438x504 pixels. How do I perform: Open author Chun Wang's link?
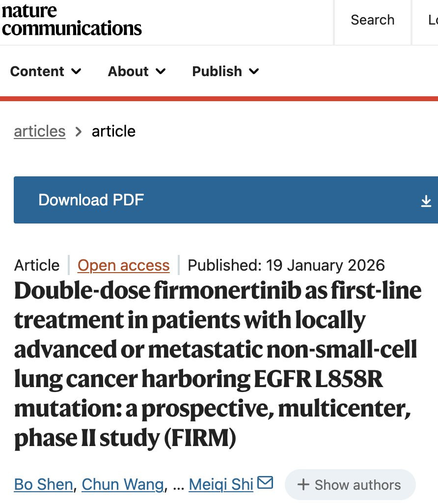coord(123,484)
